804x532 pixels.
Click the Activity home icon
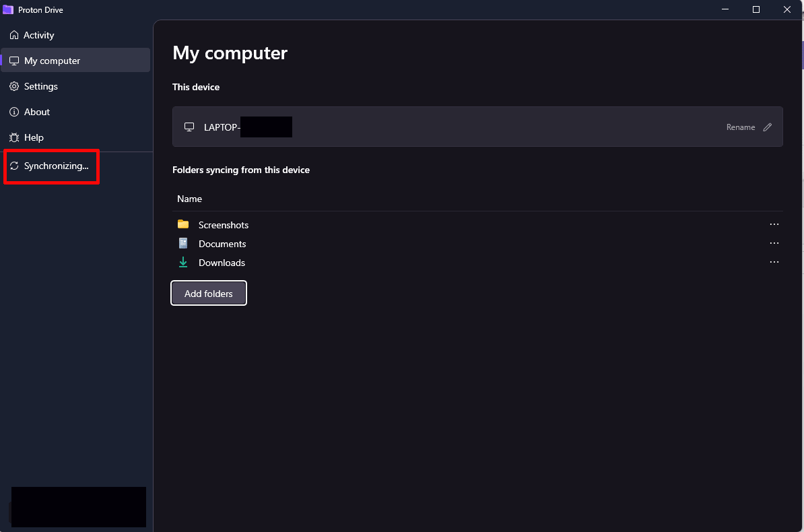(14, 35)
